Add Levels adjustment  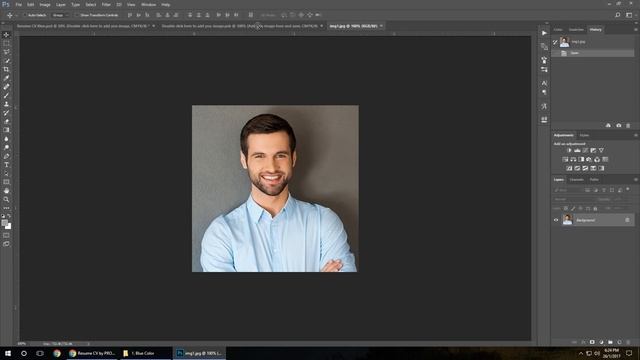click(x=577, y=150)
